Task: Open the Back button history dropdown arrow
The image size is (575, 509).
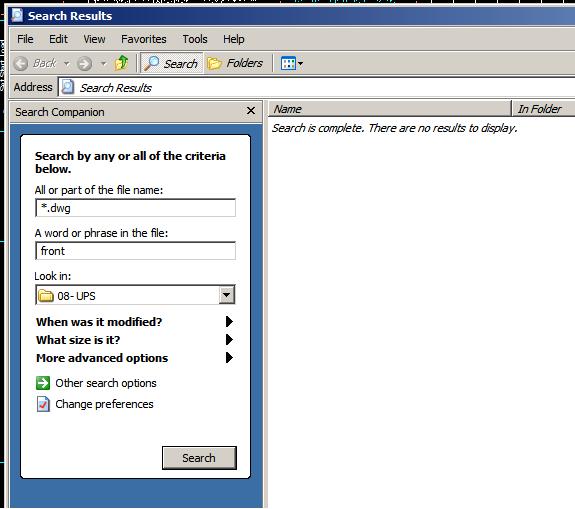Action: tap(66, 63)
